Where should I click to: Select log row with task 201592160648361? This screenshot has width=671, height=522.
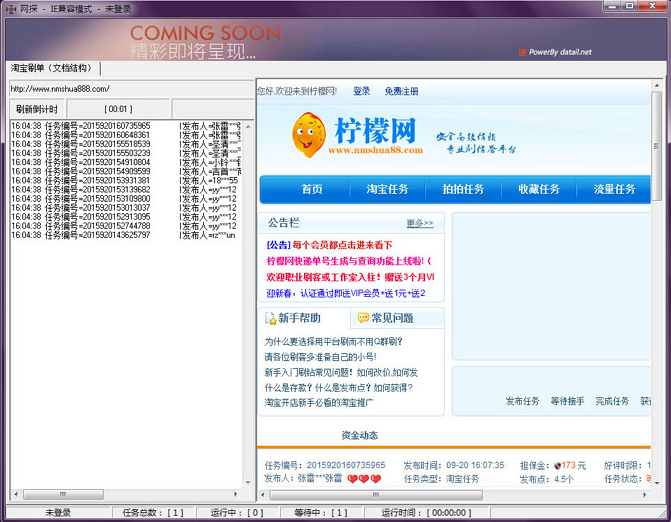click(x=126, y=135)
